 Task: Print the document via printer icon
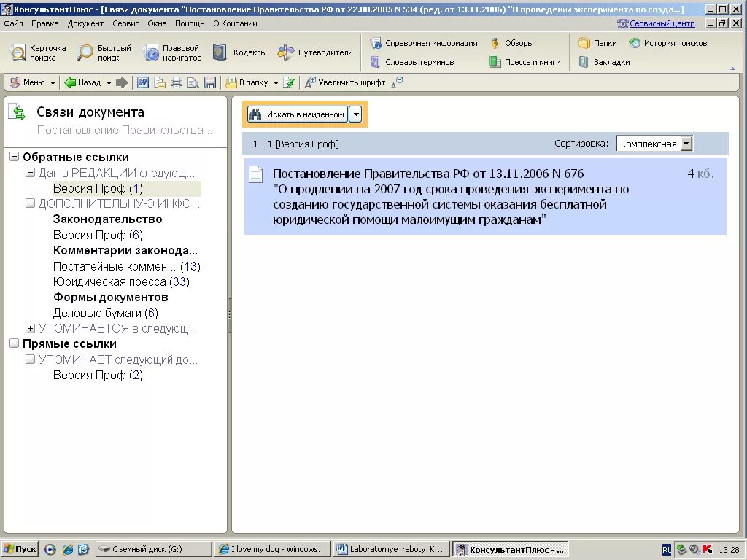[x=177, y=82]
